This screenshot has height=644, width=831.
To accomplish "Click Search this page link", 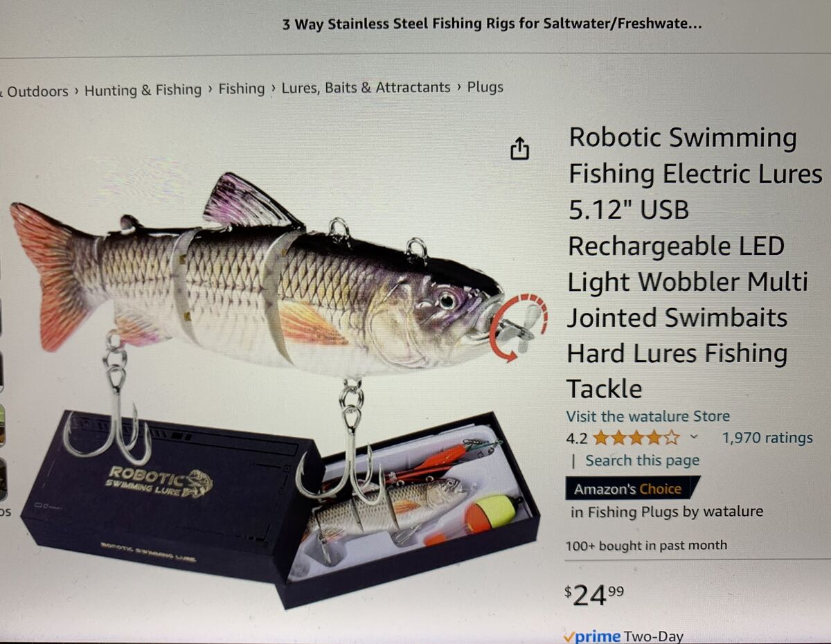I will point(642,460).
